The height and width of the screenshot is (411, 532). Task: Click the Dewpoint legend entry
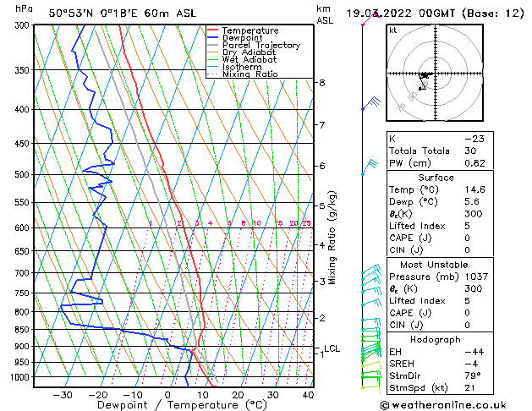pos(235,38)
